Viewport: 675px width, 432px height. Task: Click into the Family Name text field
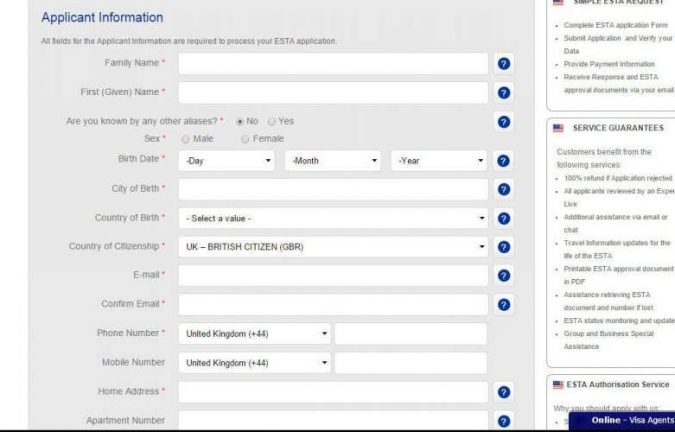tap(333, 64)
